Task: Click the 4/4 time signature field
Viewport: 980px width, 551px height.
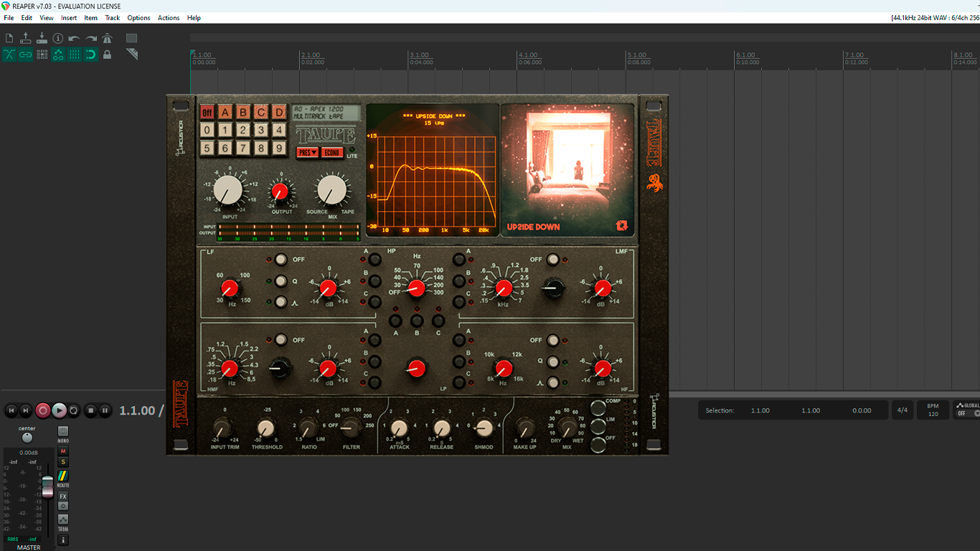Action: point(902,410)
